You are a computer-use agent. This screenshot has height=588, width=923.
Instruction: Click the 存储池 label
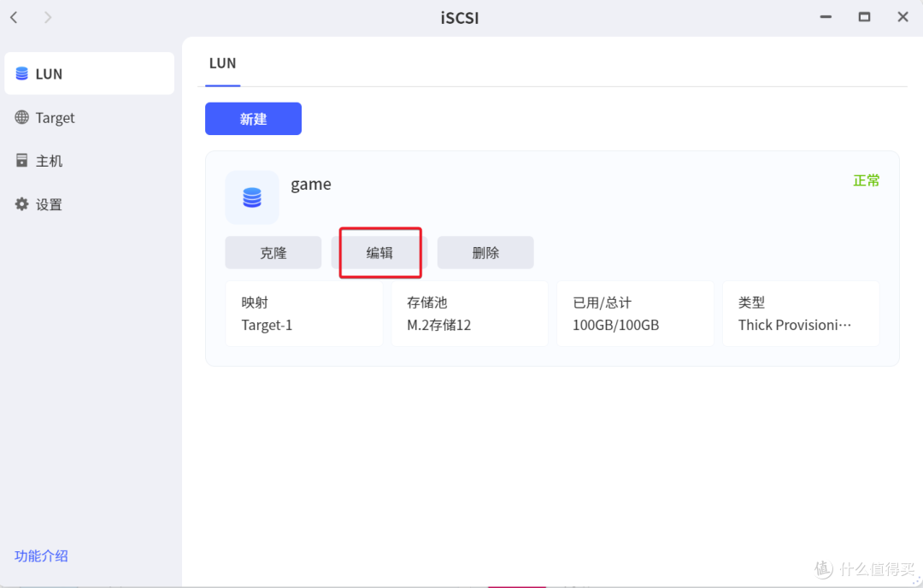tap(427, 303)
